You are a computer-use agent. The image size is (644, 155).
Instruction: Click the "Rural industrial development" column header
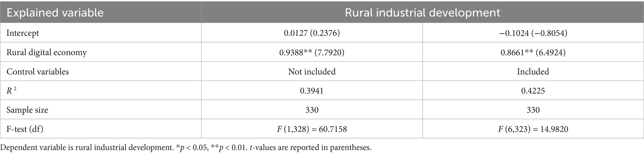coord(422,13)
